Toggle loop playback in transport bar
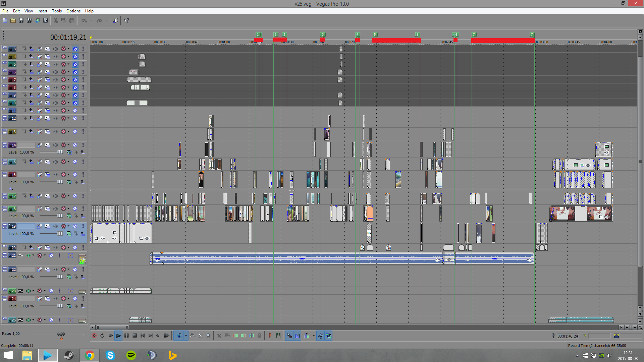The height and width of the screenshot is (362, 644). (x=102, y=336)
